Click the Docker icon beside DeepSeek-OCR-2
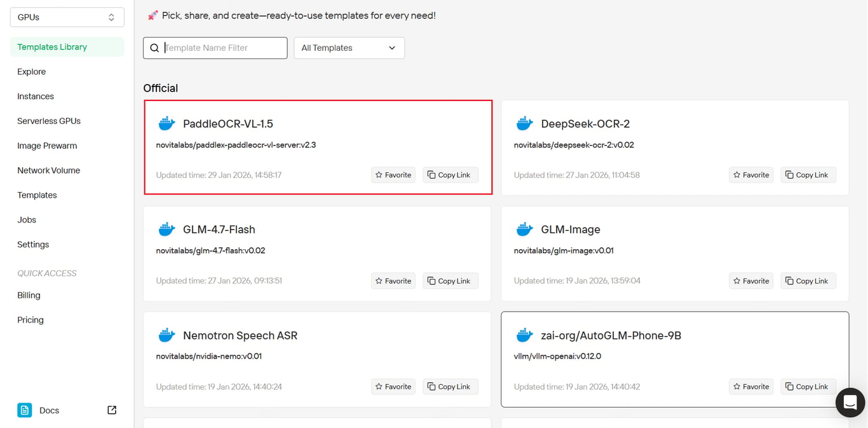This screenshot has height=428, width=868. tap(524, 123)
